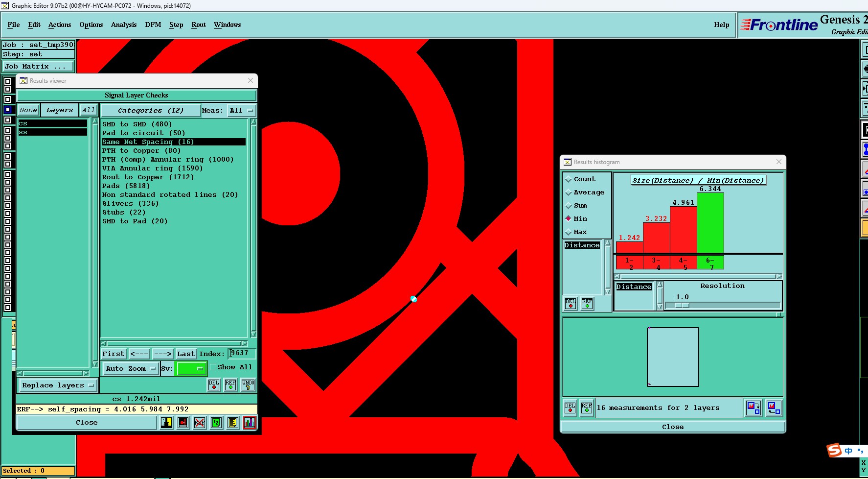Click the DEL icon below Show All in Results viewer
The image size is (868, 479).
click(x=214, y=385)
